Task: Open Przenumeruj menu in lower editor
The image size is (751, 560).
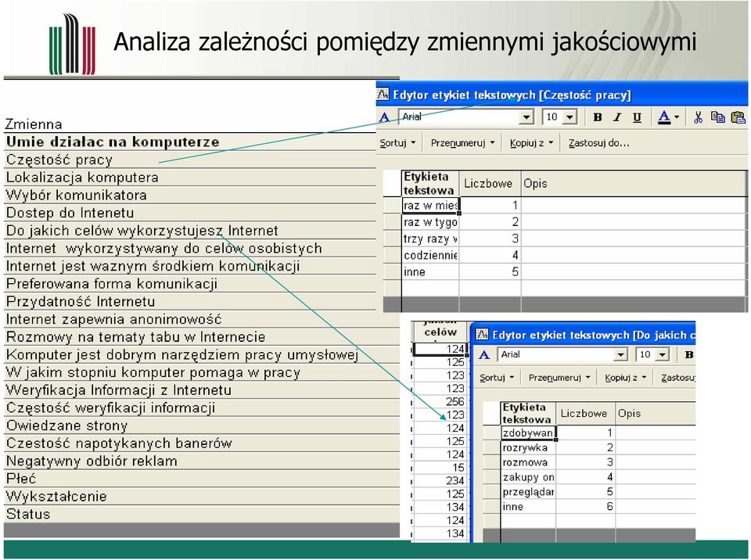Action: click(x=559, y=378)
